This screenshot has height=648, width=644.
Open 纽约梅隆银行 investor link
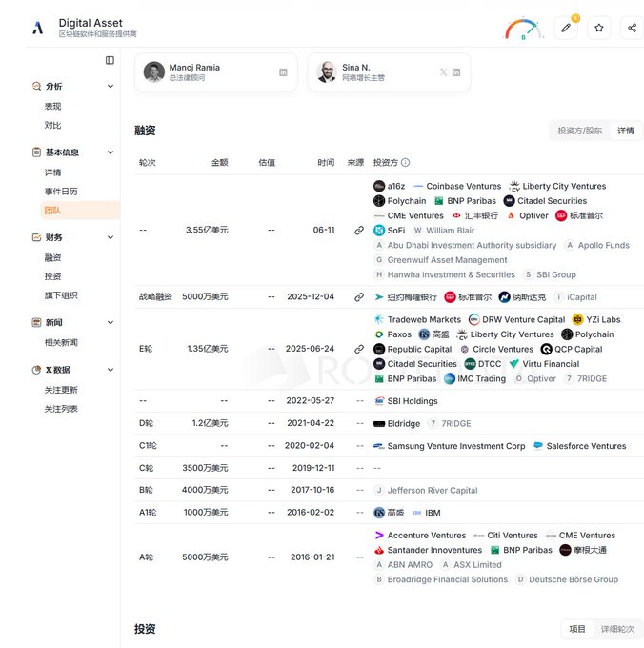tap(405, 297)
